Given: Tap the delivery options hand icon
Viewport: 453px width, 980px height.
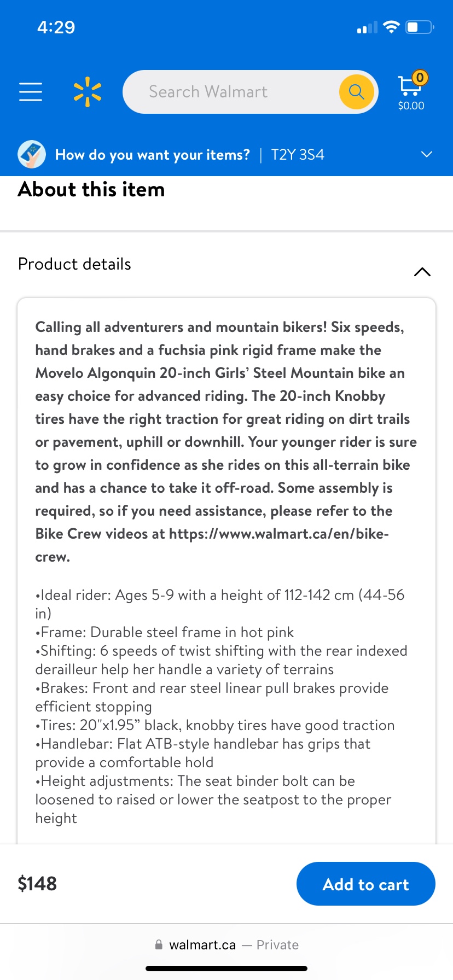Looking at the screenshot, I should [x=32, y=154].
